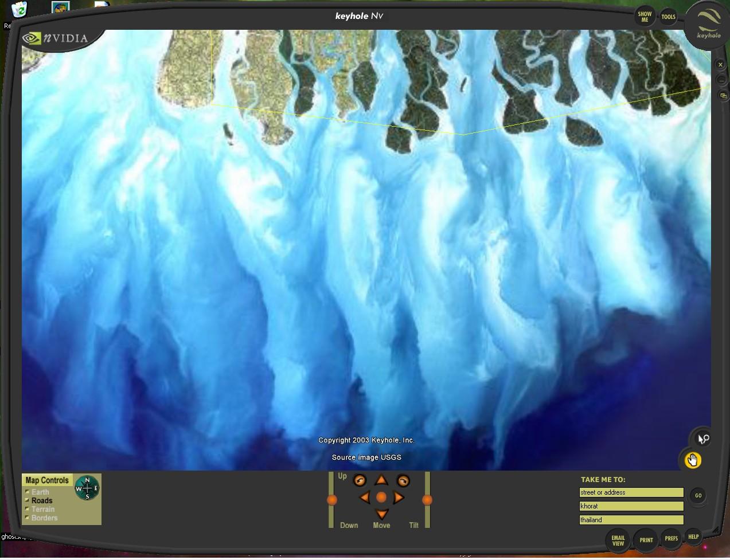Click the EMAIL VIEW button
This screenshot has width=730, height=560.
click(618, 541)
